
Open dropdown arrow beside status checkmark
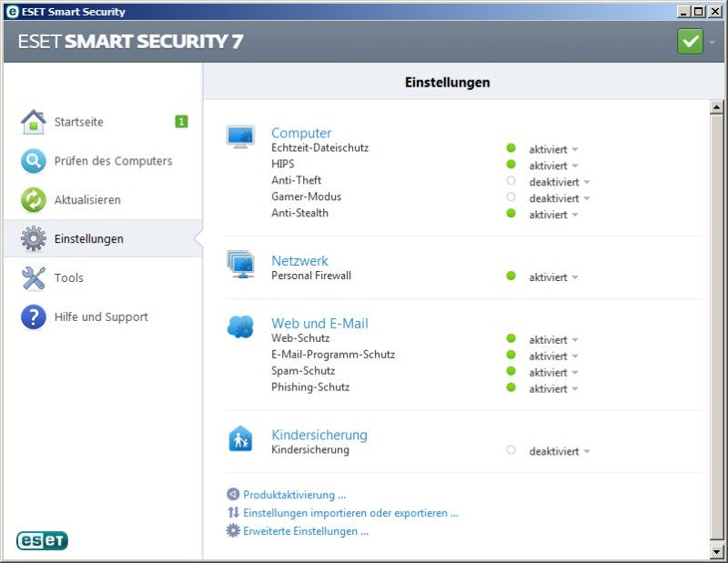[x=712, y=42]
